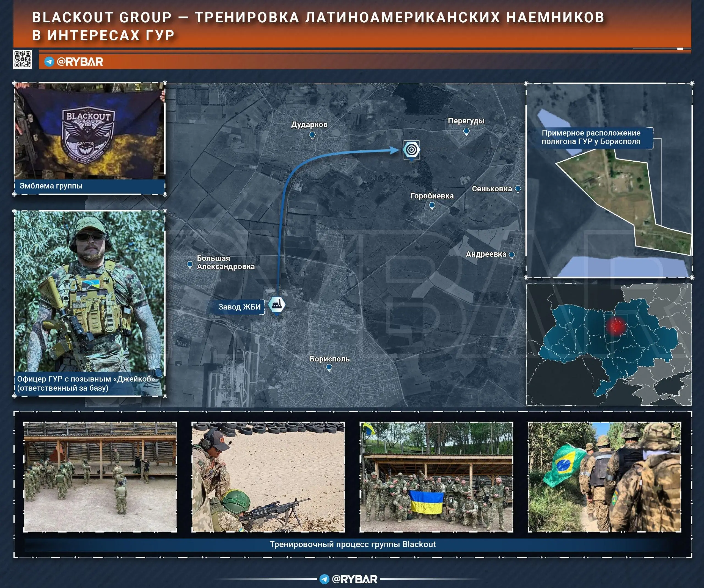Open the machine gun training photo

(x=268, y=477)
